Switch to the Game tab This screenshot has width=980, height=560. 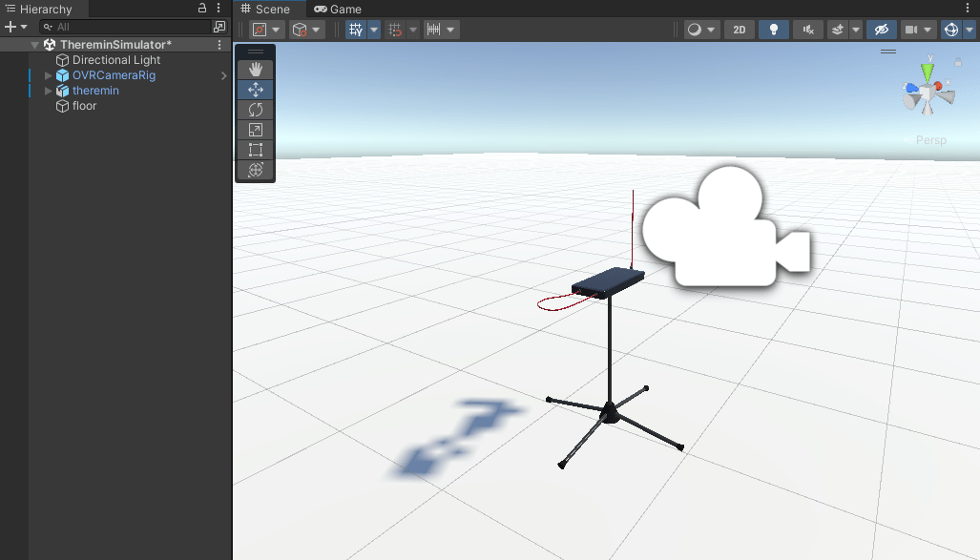(338, 9)
